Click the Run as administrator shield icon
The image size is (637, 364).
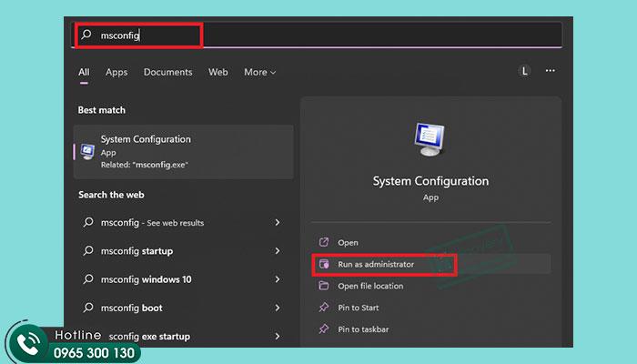coord(324,264)
